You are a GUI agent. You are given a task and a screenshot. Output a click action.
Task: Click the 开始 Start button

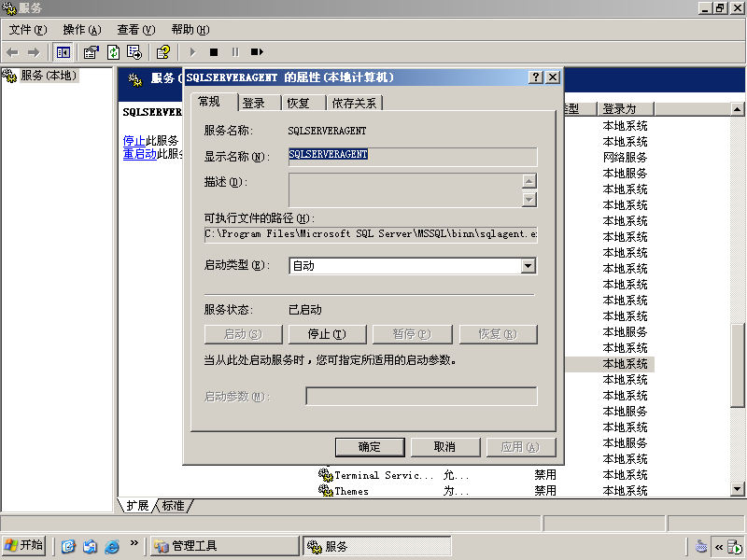point(24,546)
